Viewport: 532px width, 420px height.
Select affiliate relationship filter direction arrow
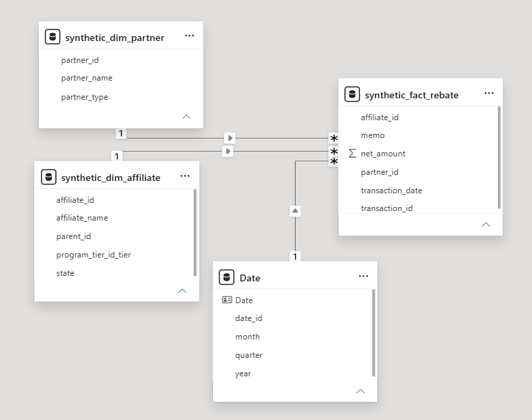click(x=227, y=152)
